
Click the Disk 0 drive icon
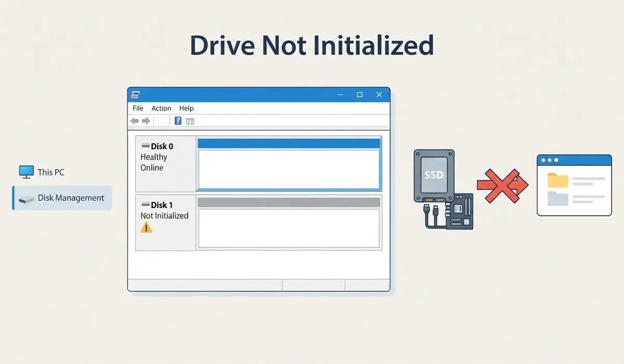145,147
